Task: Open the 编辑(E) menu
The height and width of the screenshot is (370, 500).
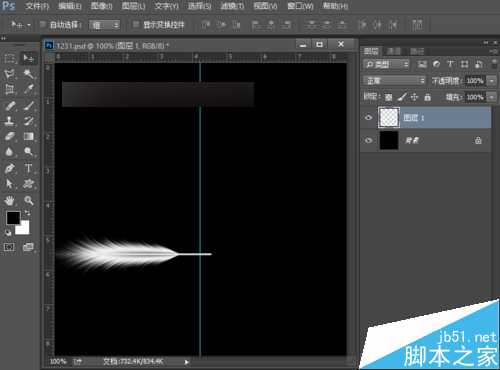Action: click(70, 6)
